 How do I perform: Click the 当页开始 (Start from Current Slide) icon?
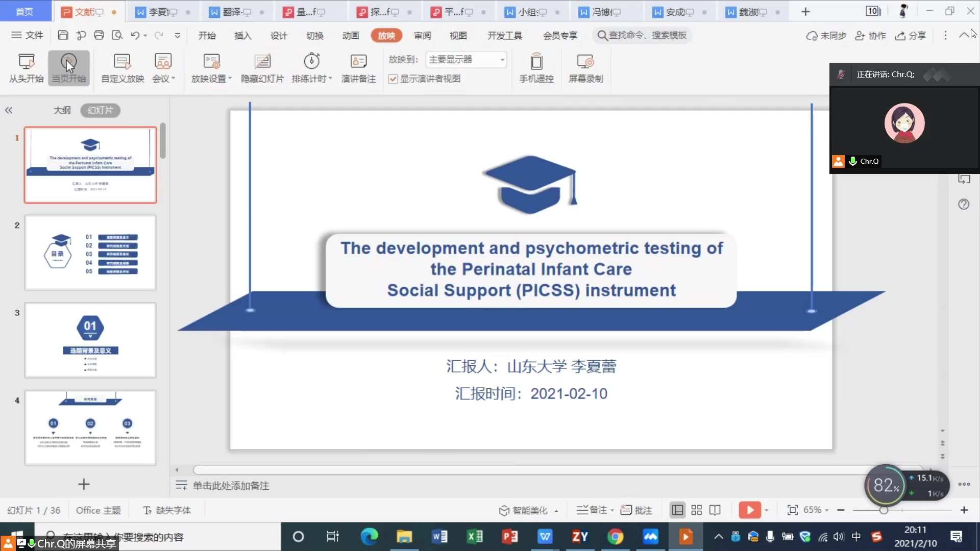68,67
